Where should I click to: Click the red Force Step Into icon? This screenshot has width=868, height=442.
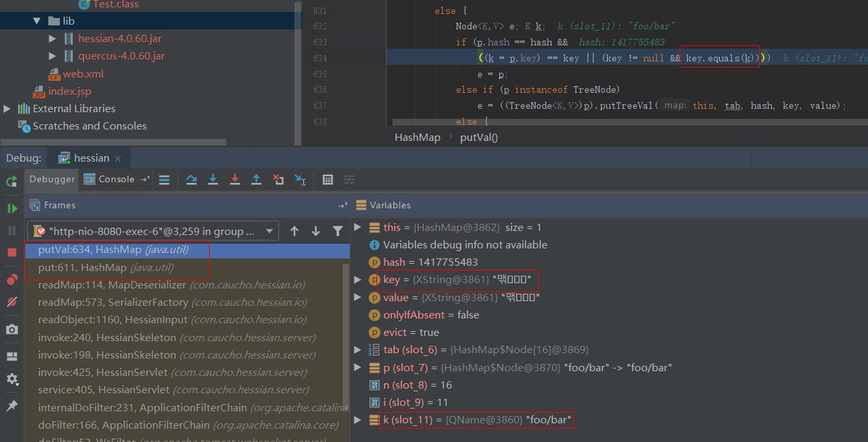[x=235, y=180]
